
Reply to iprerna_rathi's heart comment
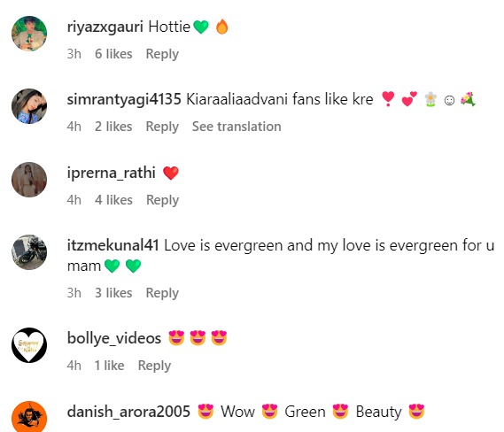click(163, 200)
